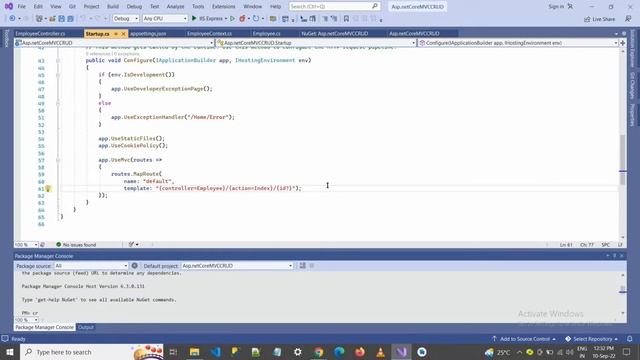The height and width of the screenshot is (360, 640).
Task: Open the Debug menu
Action: (134, 7)
